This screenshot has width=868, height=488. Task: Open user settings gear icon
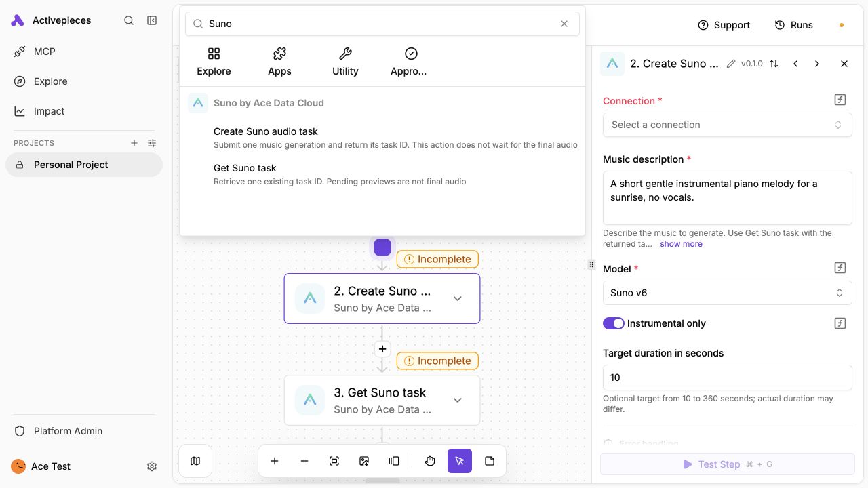click(x=152, y=466)
